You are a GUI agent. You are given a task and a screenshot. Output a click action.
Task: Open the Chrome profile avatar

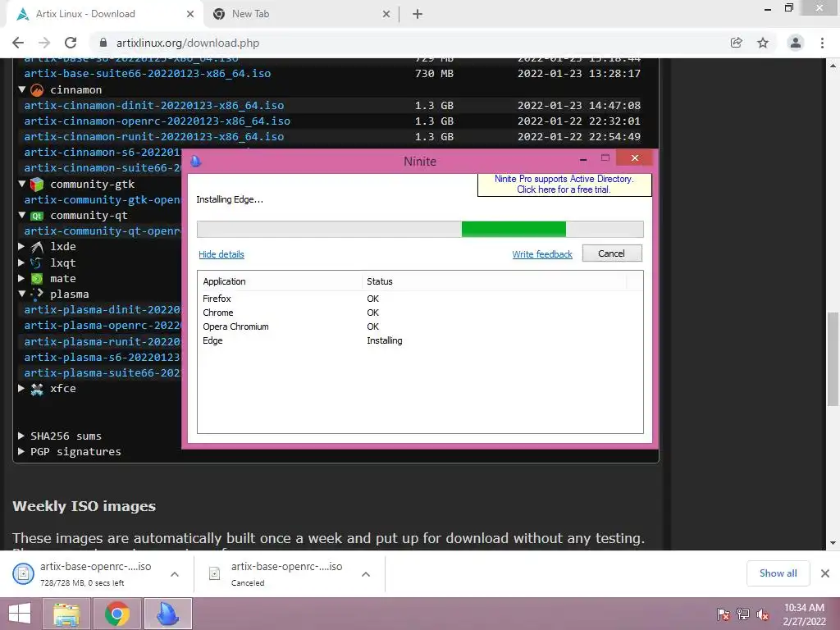(x=796, y=43)
